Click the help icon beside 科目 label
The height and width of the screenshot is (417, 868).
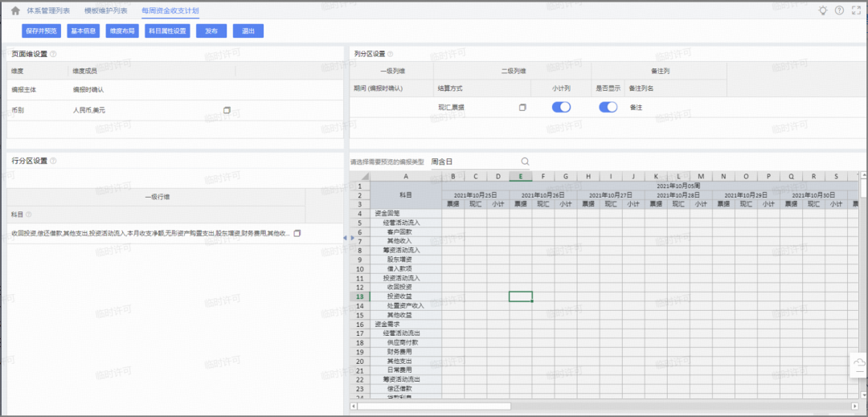29,214
